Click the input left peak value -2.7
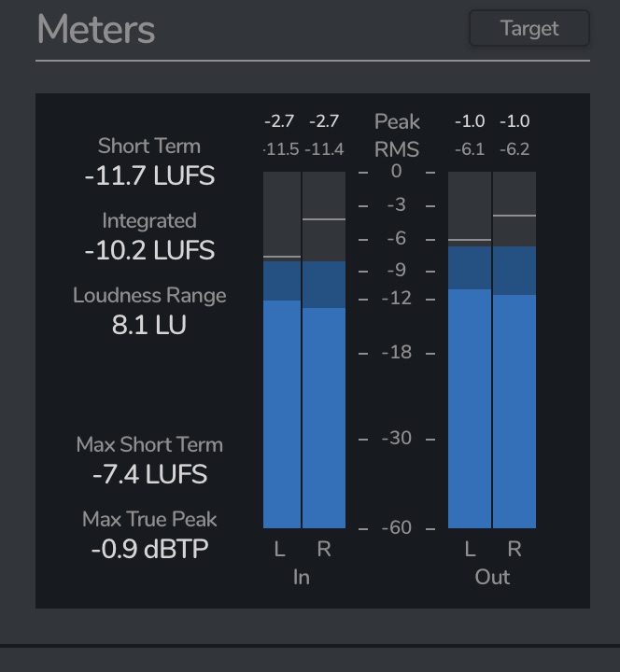Screen dimensions: 620x672 tap(279, 121)
